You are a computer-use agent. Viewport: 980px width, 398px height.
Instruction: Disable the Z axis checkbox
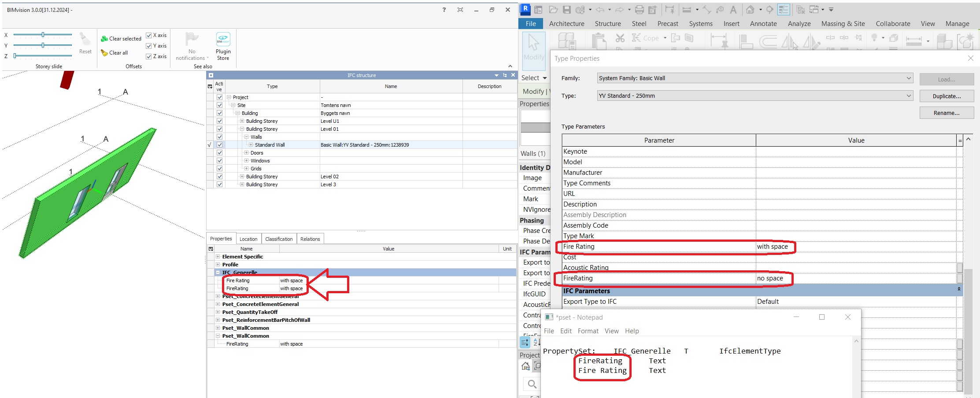coord(149,56)
